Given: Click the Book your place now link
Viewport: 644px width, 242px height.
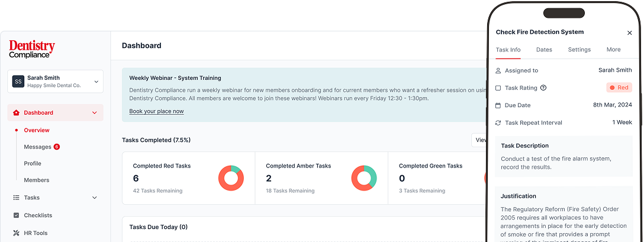Looking at the screenshot, I should tap(156, 111).
